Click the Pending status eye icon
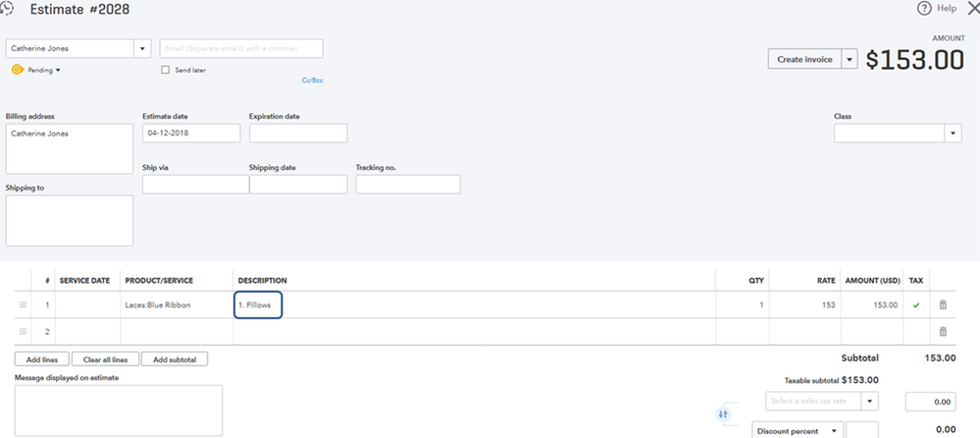The height and width of the screenshot is (438, 980). [x=18, y=70]
